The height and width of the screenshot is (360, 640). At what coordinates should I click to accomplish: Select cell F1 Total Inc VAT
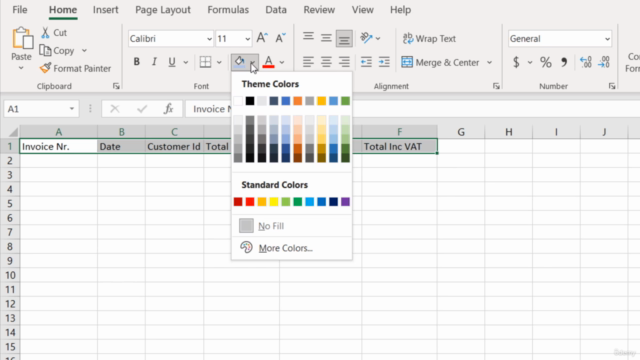tap(399, 147)
